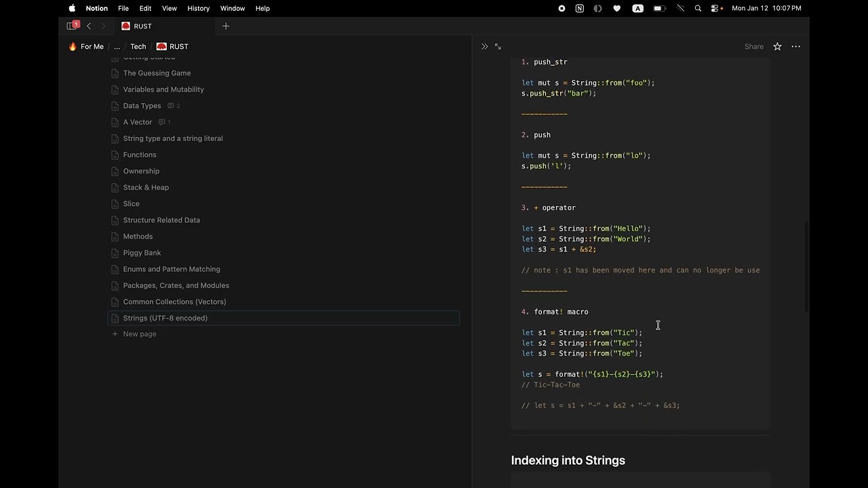The width and height of the screenshot is (868, 488).
Task: Click the Notion N icon in menu bar
Action: tap(579, 8)
